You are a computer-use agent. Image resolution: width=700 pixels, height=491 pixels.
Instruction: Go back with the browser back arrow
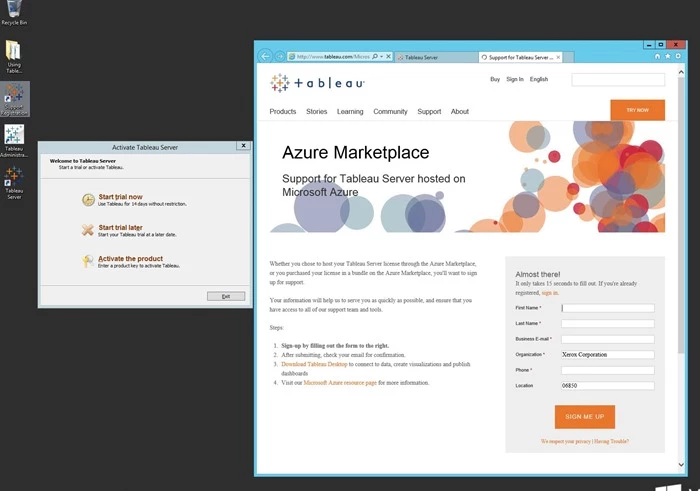[x=265, y=56]
